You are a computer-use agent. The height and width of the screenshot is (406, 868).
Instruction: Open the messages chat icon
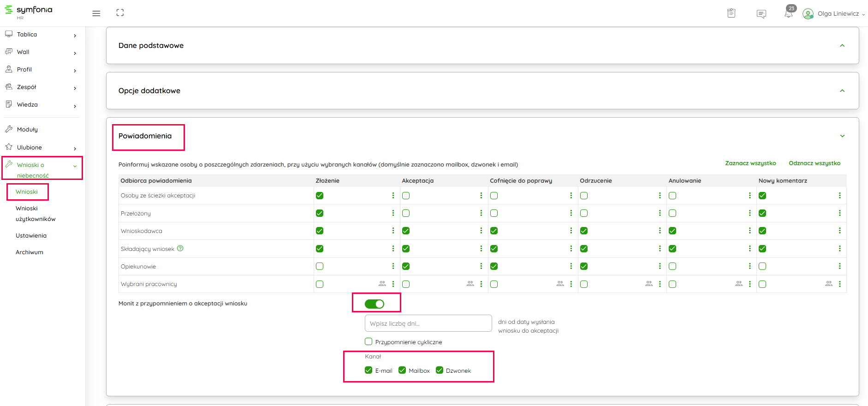(761, 14)
